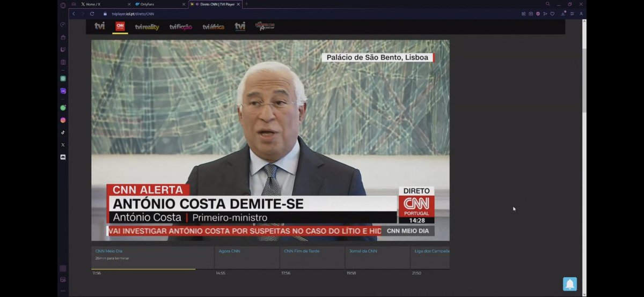The image size is (644, 297).
Task: Open the CNN Fim de Tarde entry
Action: (x=312, y=257)
